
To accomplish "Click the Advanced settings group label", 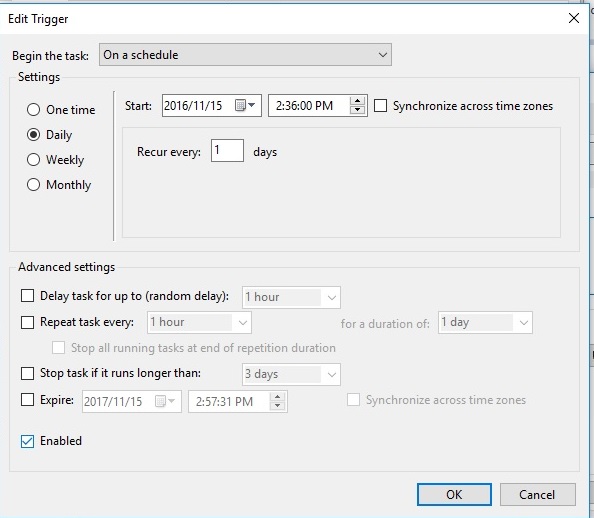I will (x=66, y=267).
